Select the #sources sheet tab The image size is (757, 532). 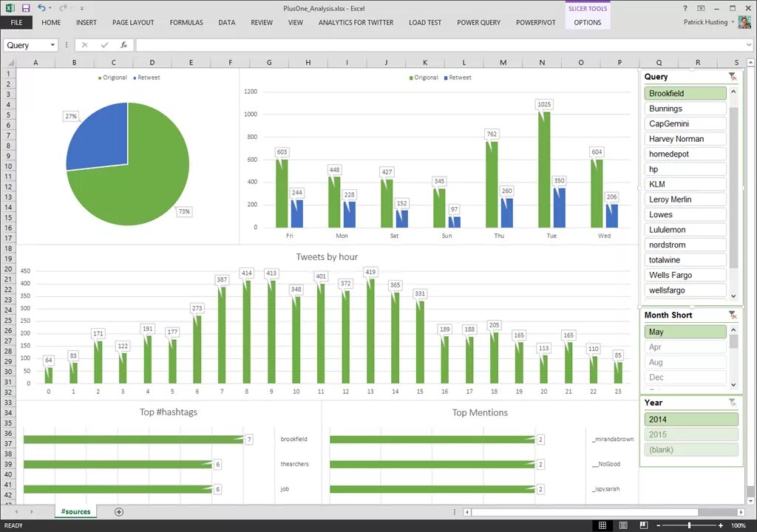[x=76, y=512]
